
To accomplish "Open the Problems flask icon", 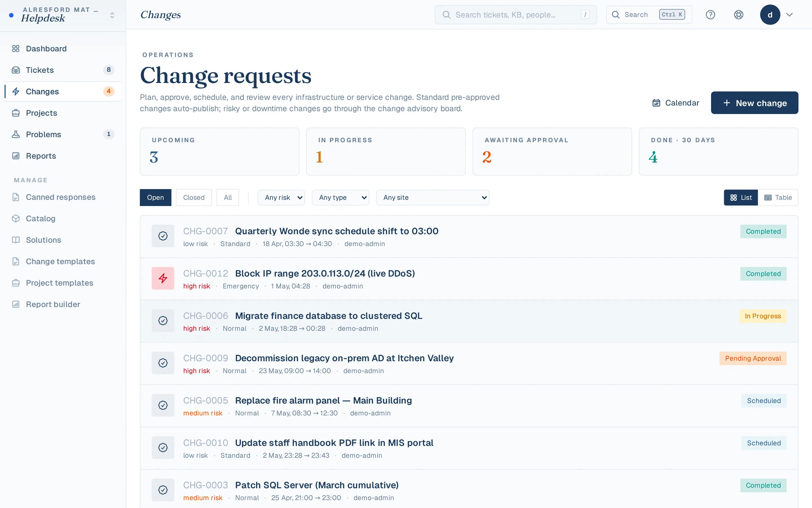I will (16, 134).
